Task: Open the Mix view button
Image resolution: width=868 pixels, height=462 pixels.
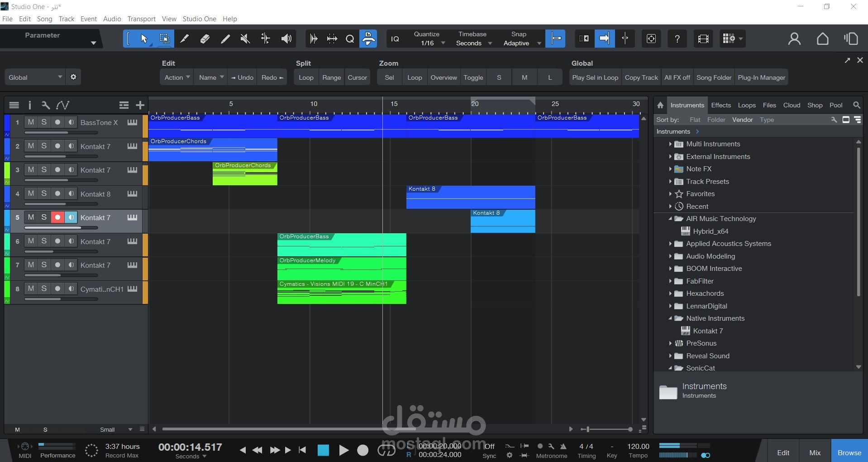Action: [x=815, y=452]
